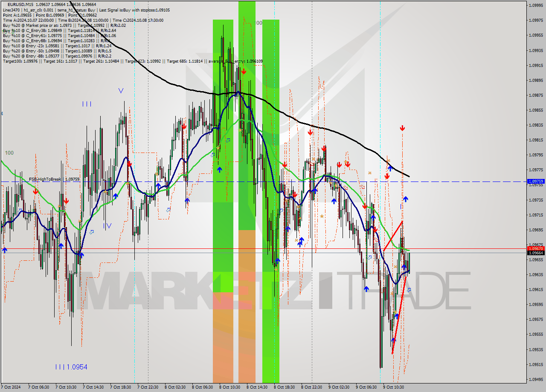Select the 'Buy %10 @ C_Entry38: 1.09849' line

(x=59, y=30)
